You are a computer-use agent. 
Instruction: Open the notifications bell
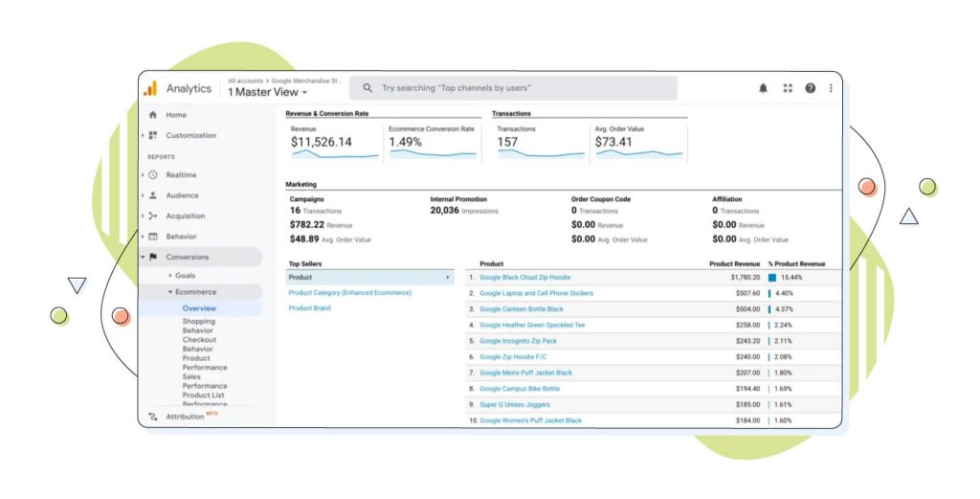[x=763, y=88]
